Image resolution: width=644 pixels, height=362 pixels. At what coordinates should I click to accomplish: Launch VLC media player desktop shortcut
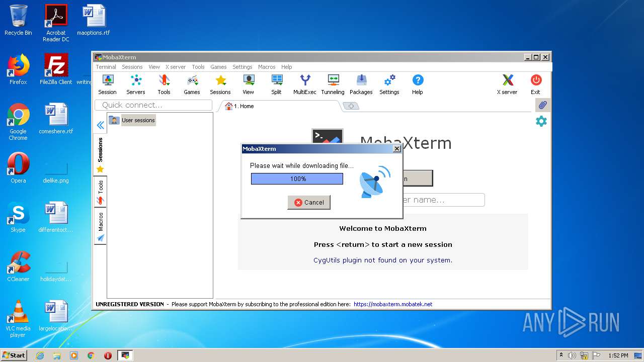[x=18, y=319]
